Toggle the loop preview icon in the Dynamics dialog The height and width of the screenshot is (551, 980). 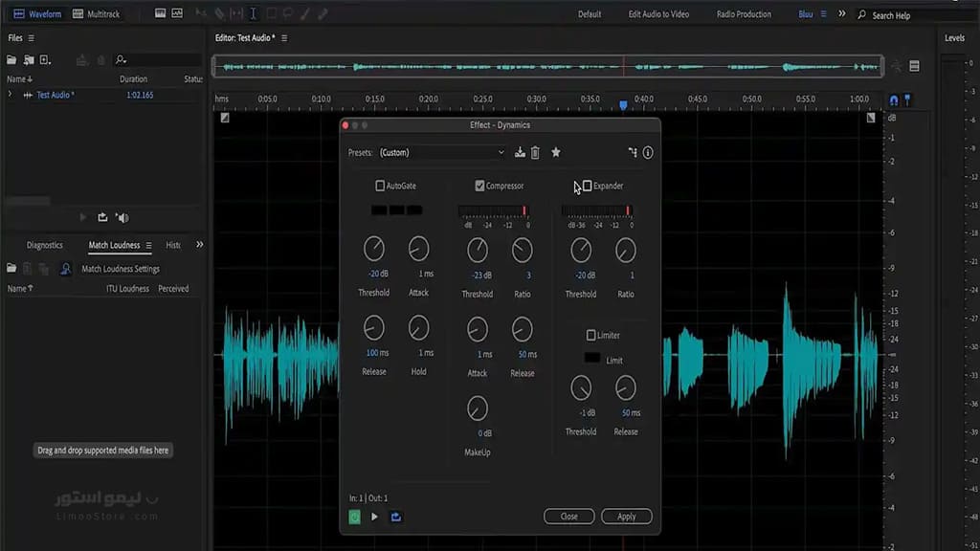pyautogui.click(x=396, y=517)
